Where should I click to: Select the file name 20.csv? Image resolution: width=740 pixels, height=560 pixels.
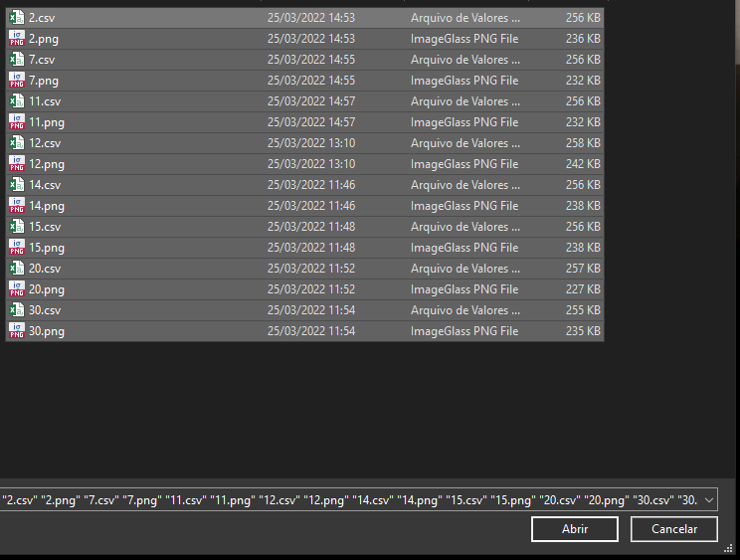45,269
